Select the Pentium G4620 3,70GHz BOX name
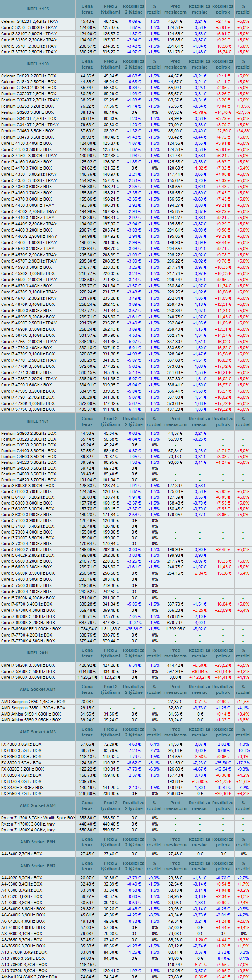This screenshot has width=252, height=980. click(29, 480)
